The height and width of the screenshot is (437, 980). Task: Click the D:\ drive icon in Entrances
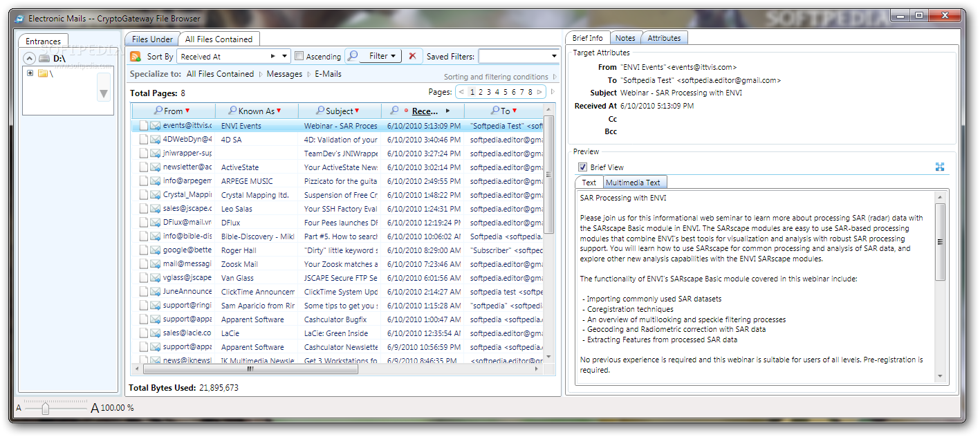tap(44, 59)
